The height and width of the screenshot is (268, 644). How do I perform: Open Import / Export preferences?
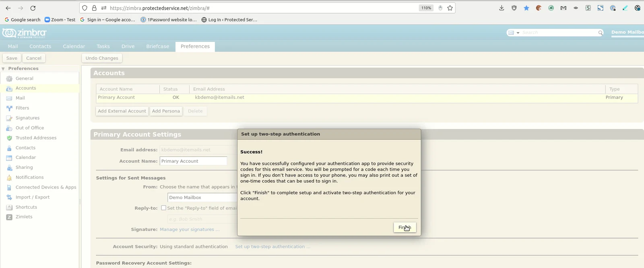(33, 197)
